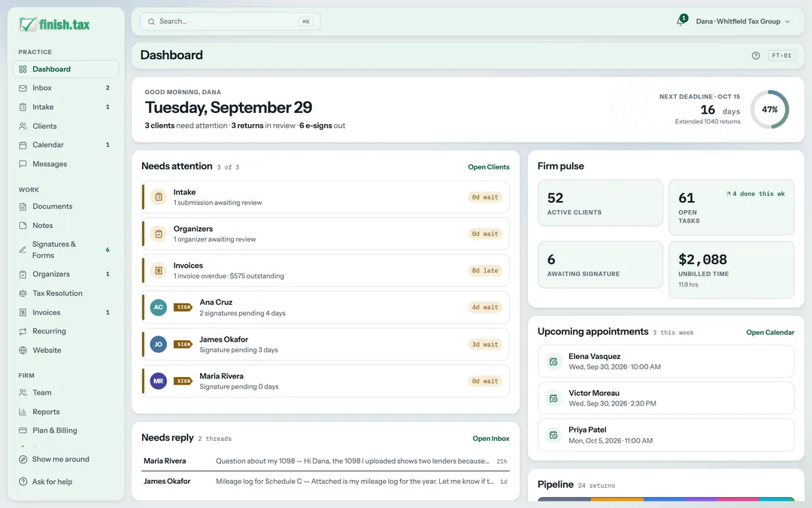Click the Organizers icon in Needs attention
The width and height of the screenshot is (812, 508).
click(x=159, y=234)
